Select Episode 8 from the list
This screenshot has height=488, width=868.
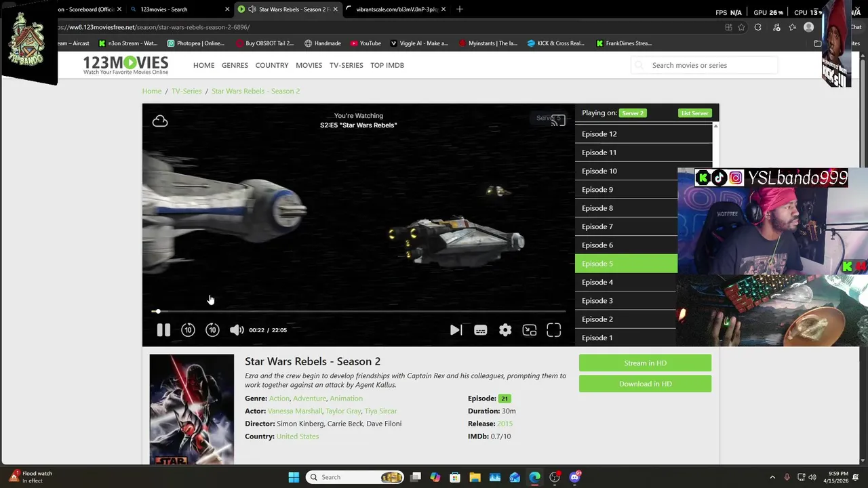(626, 208)
